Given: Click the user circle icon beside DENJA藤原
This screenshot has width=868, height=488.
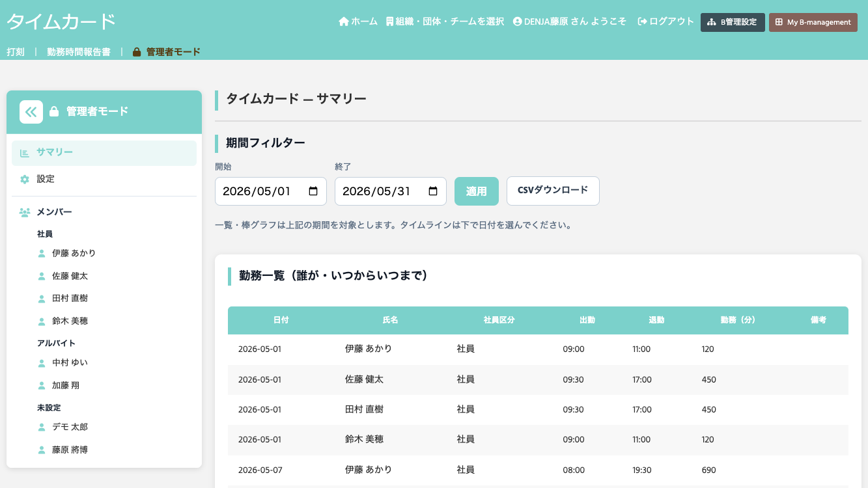Looking at the screenshot, I should pos(518,21).
